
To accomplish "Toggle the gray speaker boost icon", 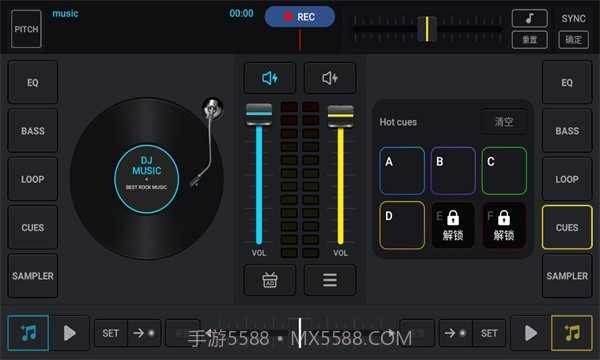I will click(x=330, y=78).
